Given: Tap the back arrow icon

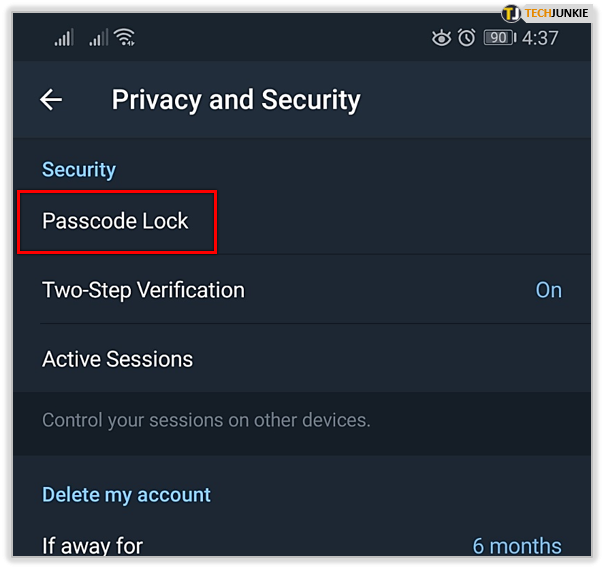Looking at the screenshot, I should 51,99.
